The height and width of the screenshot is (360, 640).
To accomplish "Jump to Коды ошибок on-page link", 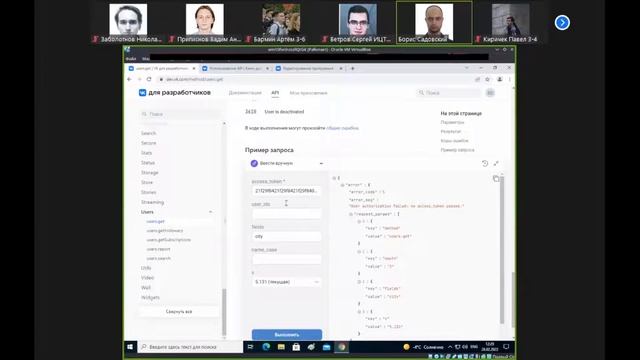I will coord(454,141).
